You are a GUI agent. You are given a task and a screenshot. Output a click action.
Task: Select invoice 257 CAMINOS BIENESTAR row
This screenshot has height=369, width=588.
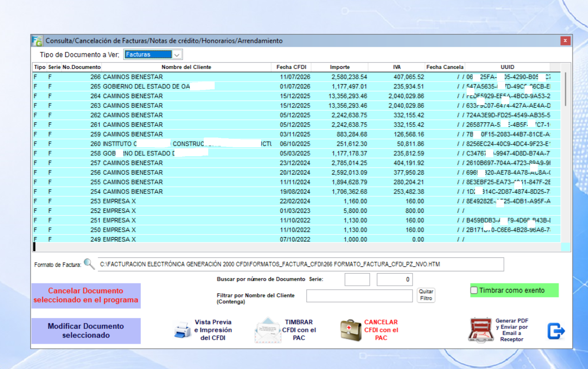pyautogui.click(x=296, y=163)
